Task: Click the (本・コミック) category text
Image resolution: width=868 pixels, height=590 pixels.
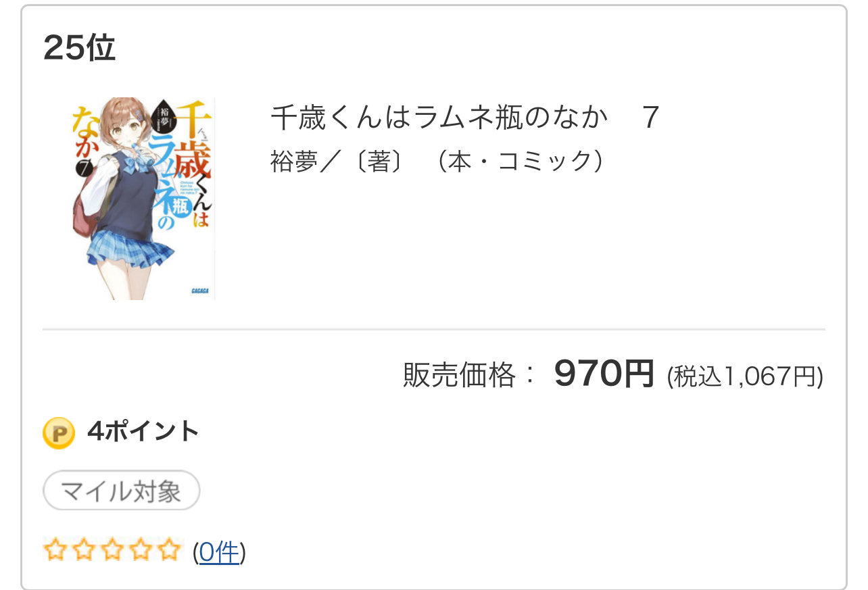Action: pyautogui.click(x=518, y=162)
